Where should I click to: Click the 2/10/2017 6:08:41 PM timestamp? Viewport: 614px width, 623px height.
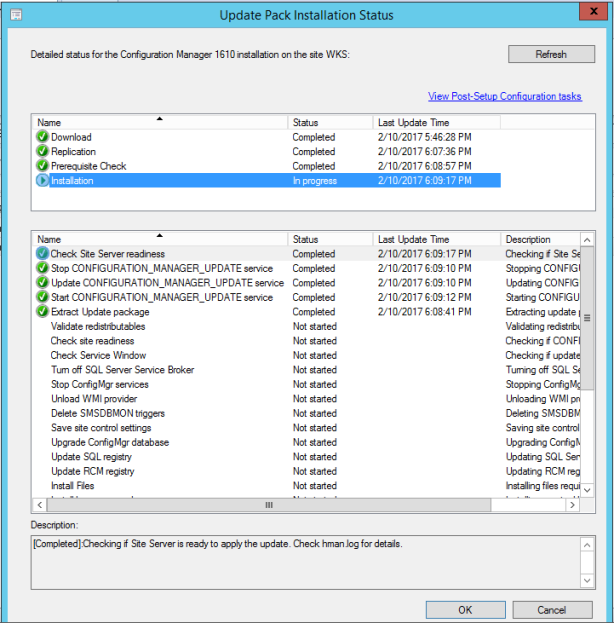tap(424, 312)
